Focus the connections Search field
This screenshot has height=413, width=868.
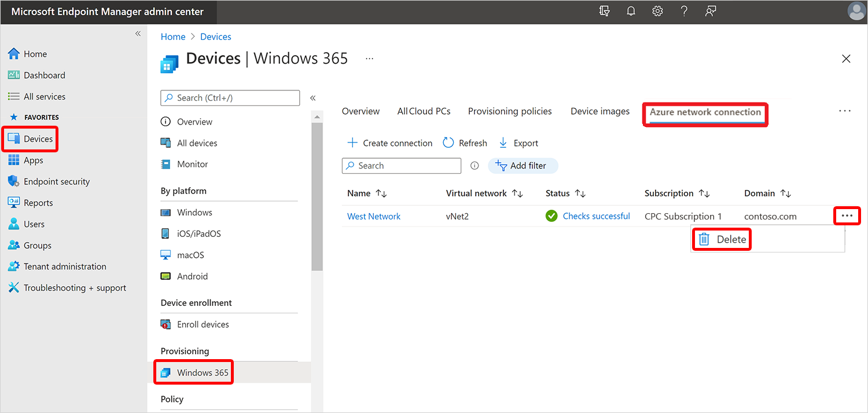tap(402, 166)
